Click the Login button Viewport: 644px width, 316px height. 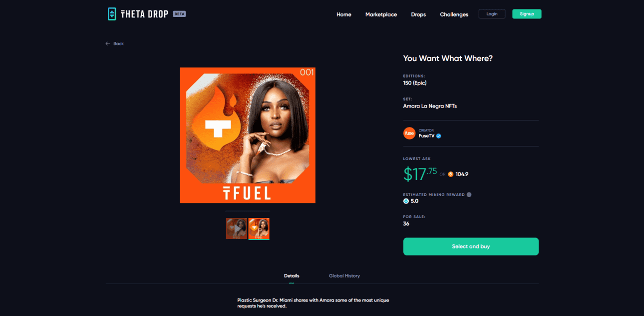click(x=492, y=14)
